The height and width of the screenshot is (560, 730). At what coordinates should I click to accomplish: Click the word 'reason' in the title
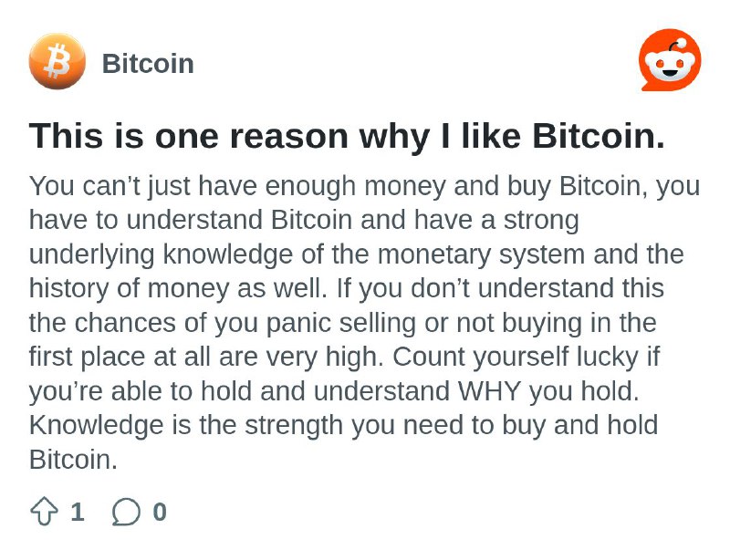pos(288,137)
